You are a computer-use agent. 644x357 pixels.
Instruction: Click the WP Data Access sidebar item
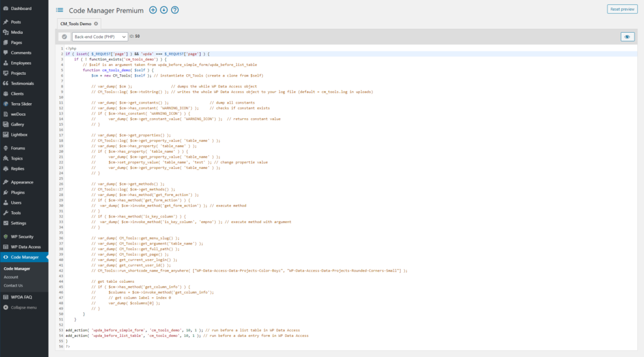(x=25, y=247)
